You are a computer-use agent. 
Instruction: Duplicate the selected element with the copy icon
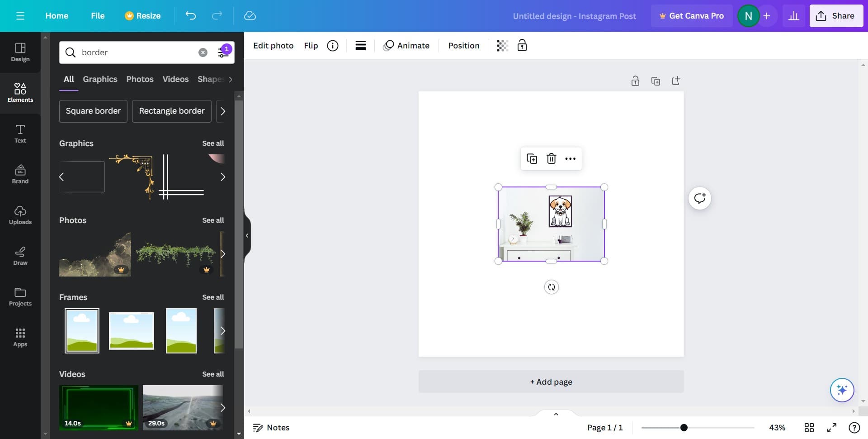click(x=533, y=158)
